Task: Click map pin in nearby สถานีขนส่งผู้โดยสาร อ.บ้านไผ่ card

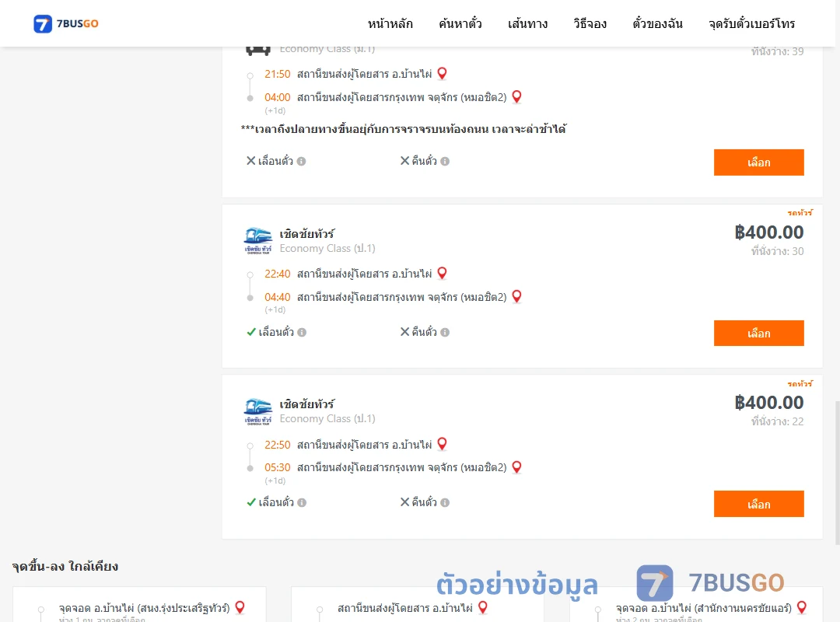Action: pos(483,607)
